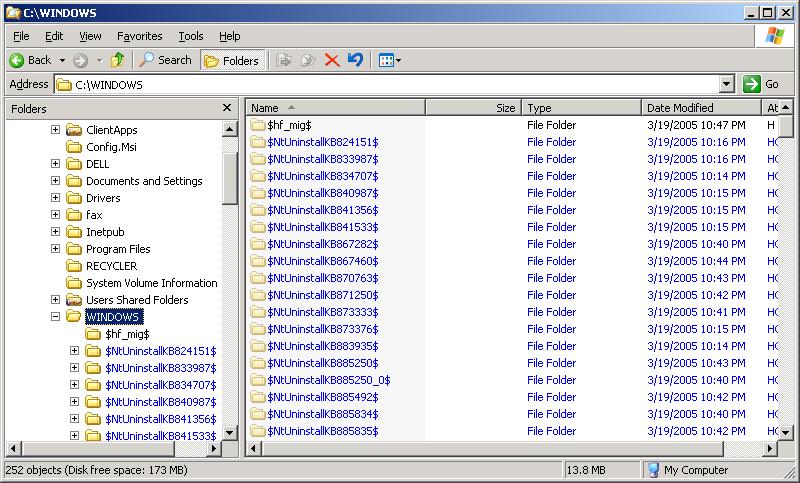This screenshot has height=483, width=800.
Task: Select $NtUninstallKB841533$ in file list
Action: (322, 227)
